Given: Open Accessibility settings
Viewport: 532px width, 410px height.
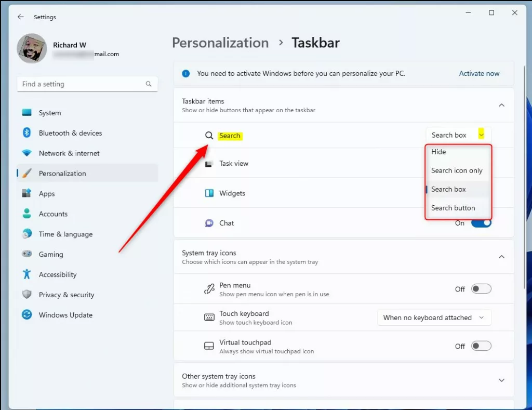Looking at the screenshot, I should point(57,274).
